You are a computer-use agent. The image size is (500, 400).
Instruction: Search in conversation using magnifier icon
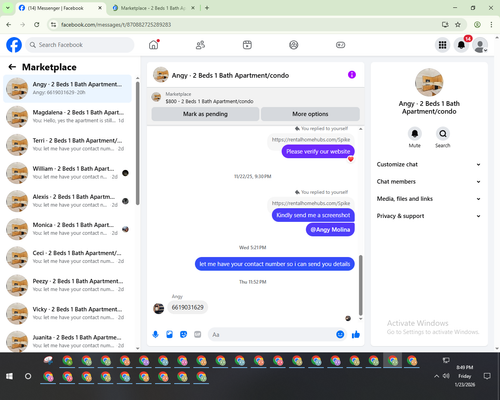(x=443, y=134)
